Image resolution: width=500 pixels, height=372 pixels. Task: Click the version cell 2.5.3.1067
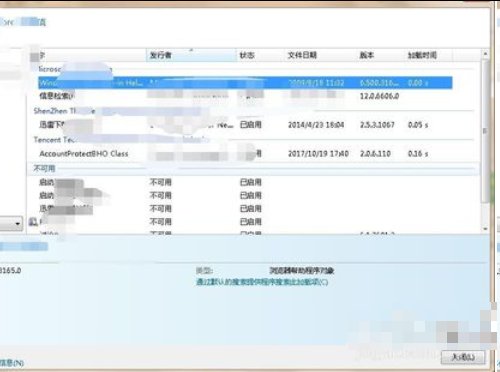377,125
